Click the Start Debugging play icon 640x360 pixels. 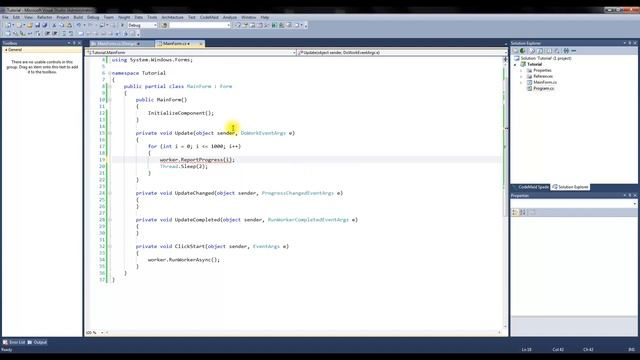point(122,25)
